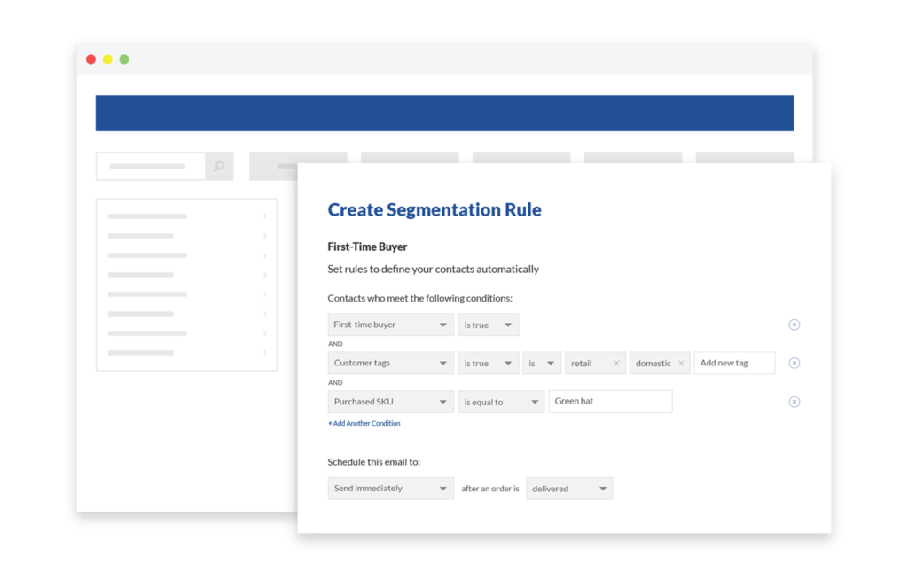Click 'Set rules to define your contacts automatically'
Viewport: 908px width, 588px height.
click(x=433, y=270)
